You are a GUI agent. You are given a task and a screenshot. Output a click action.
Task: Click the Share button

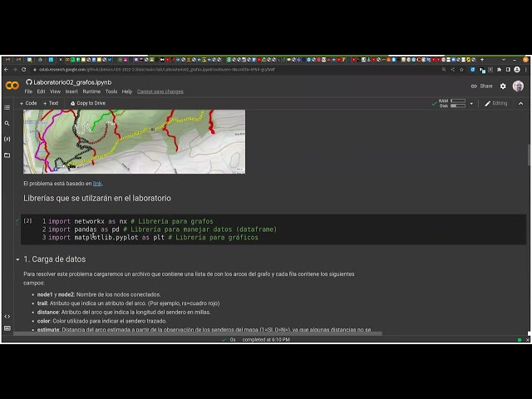coord(481,86)
